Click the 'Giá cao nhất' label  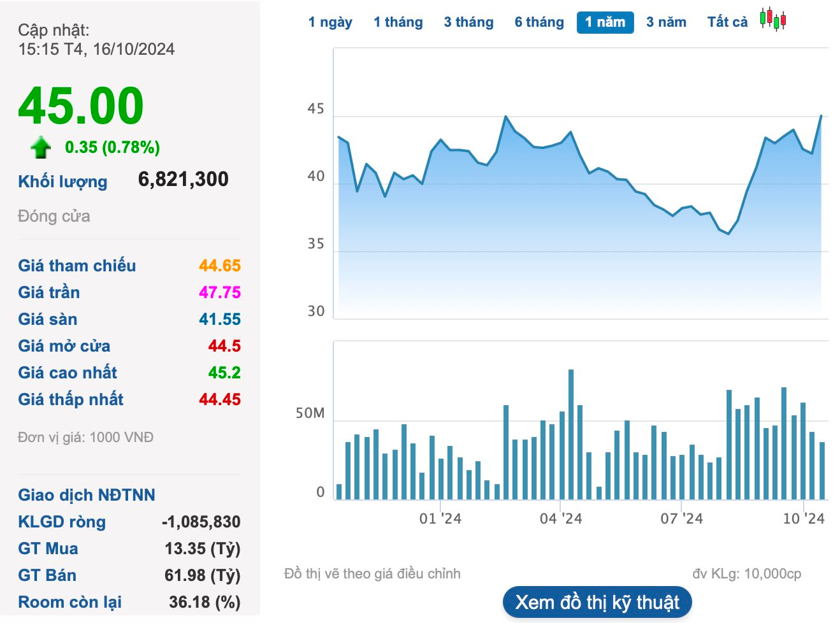pos(68,373)
